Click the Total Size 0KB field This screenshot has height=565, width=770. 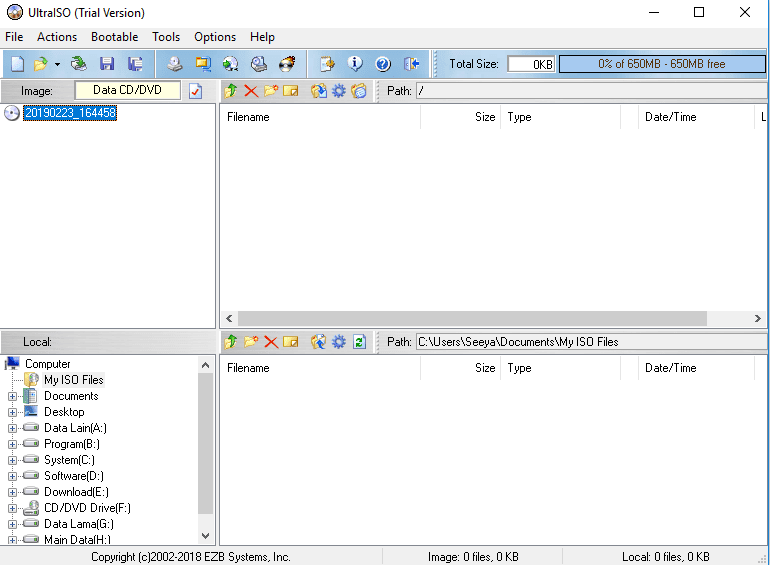(531, 64)
